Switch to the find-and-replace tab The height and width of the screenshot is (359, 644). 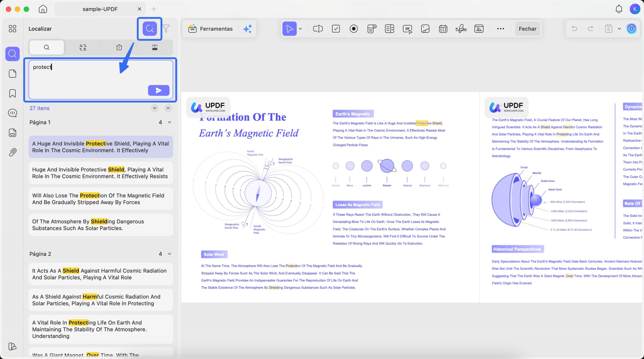coord(83,47)
